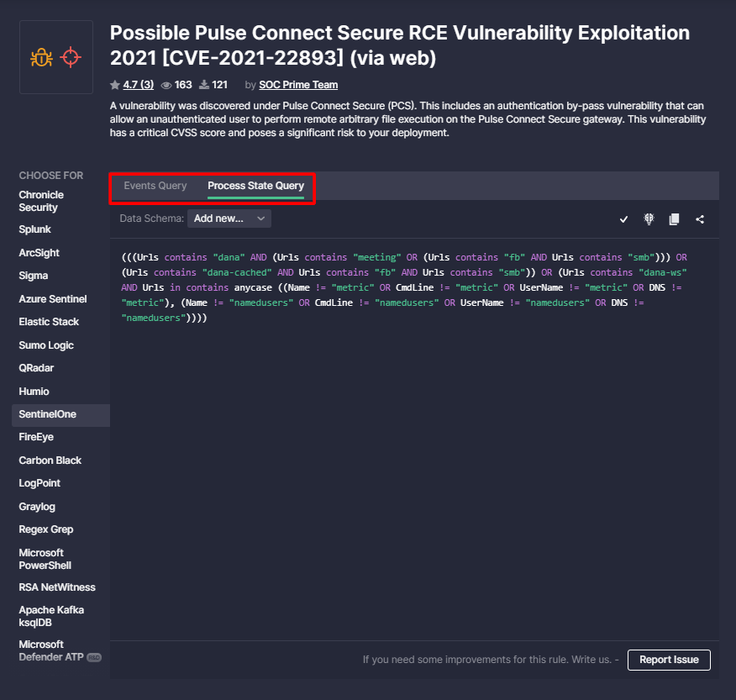The image size is (736, 700).
Task: Choose Splunk in platform list
Action: pyautogui.click(x=35, y=229)
